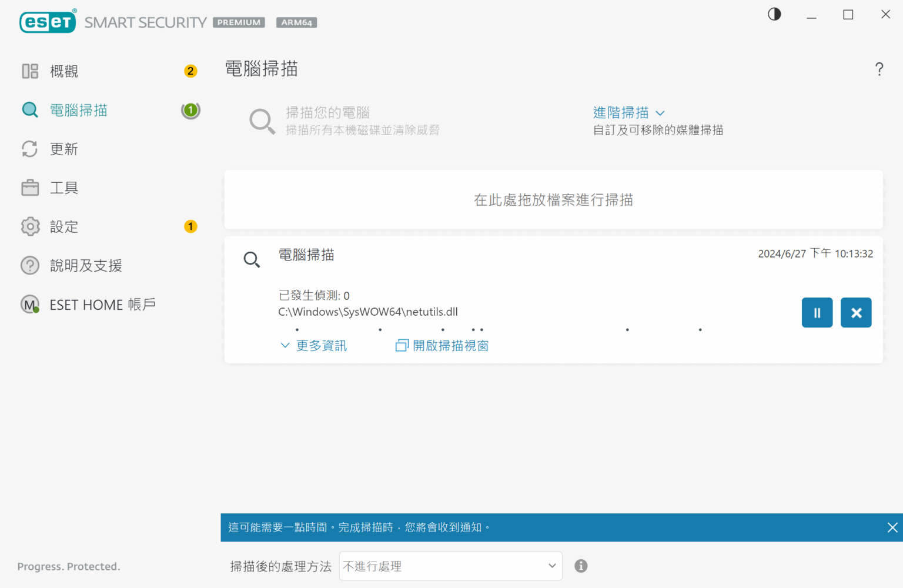Select the 電腦掃描 magnifier icon in sidebar
This screenshot has width=903, height=588.
[30, 110]
